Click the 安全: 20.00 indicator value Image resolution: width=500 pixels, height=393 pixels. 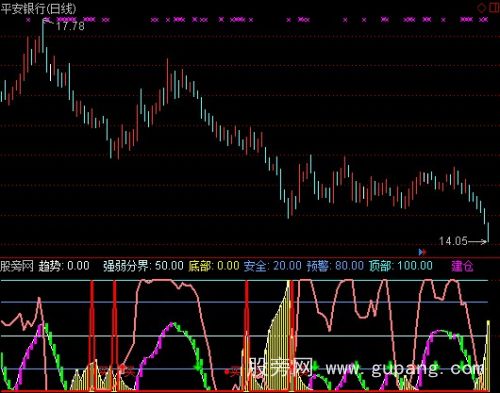pos(273,266)
